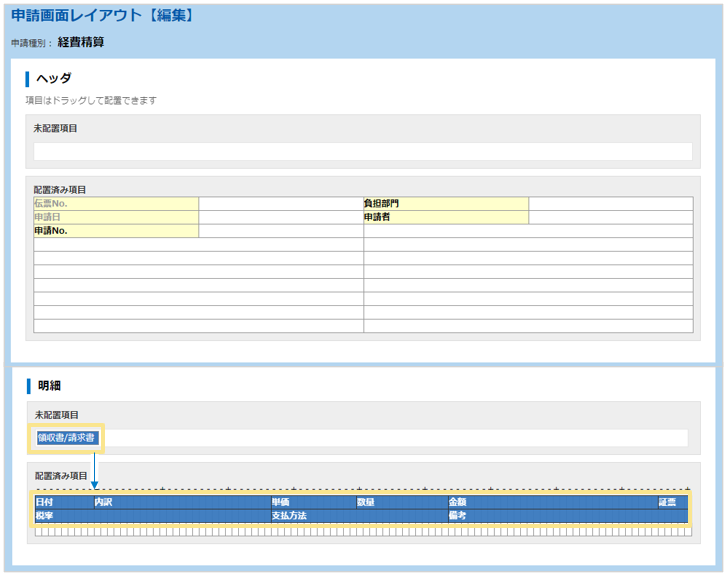
Task: Click the 金額 detail column
Action: click(550, 502)
